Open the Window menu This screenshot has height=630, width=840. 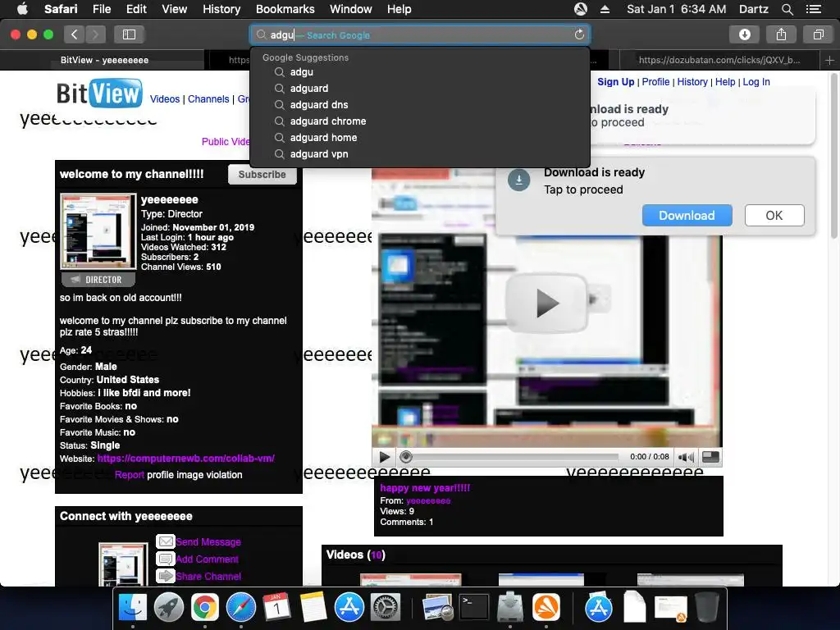(x=350, y=9)
